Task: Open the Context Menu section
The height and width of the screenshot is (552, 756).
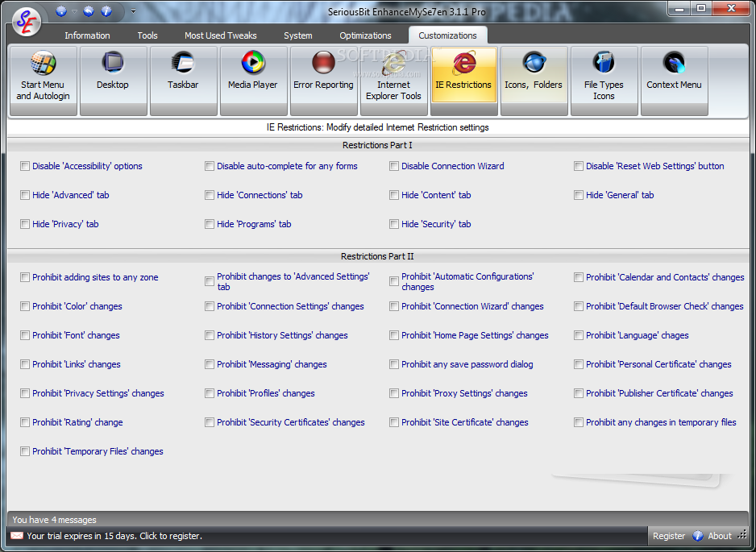Action: pos(674,81)
